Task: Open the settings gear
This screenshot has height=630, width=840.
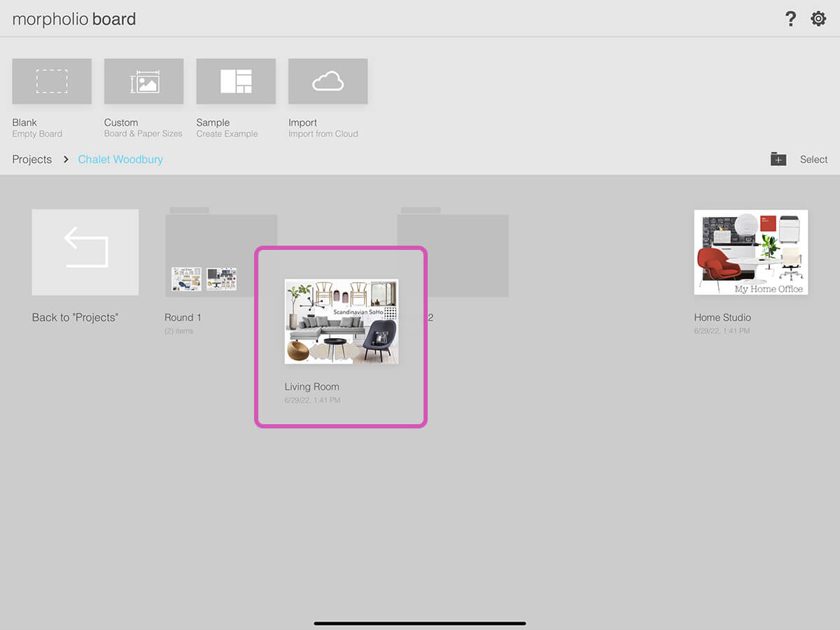Action: 818,19
